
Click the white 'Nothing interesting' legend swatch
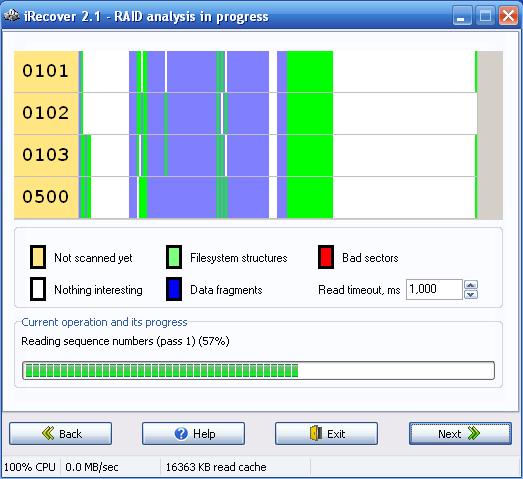click(x=38, y=289)
